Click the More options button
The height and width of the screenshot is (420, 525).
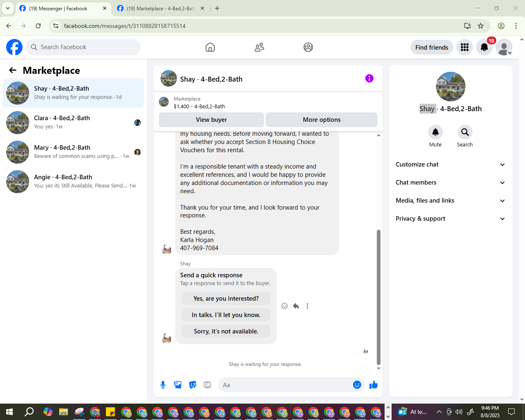point(322,120)
